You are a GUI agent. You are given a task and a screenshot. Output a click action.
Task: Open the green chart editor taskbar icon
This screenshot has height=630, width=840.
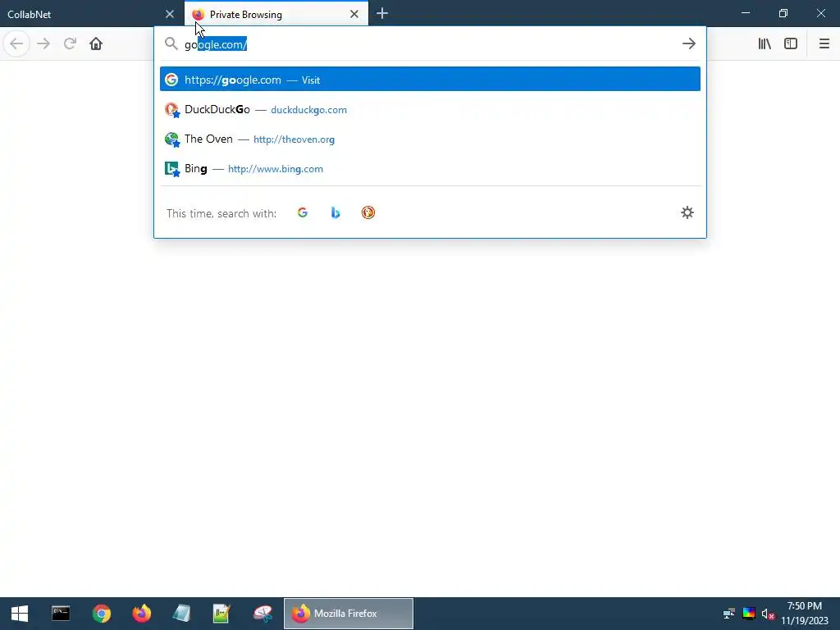pos(221,614)
